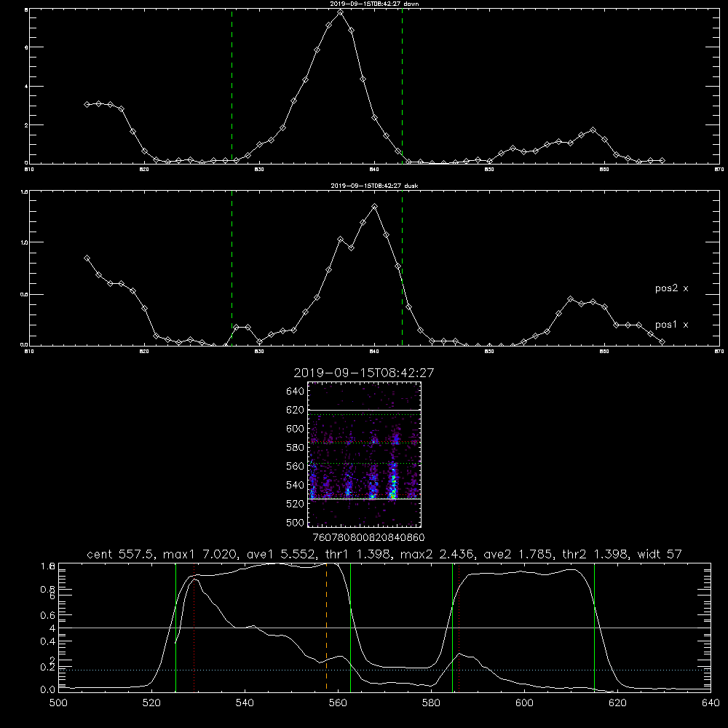
Task: Click the highest diamond on dusk curve
Action: 375,206
